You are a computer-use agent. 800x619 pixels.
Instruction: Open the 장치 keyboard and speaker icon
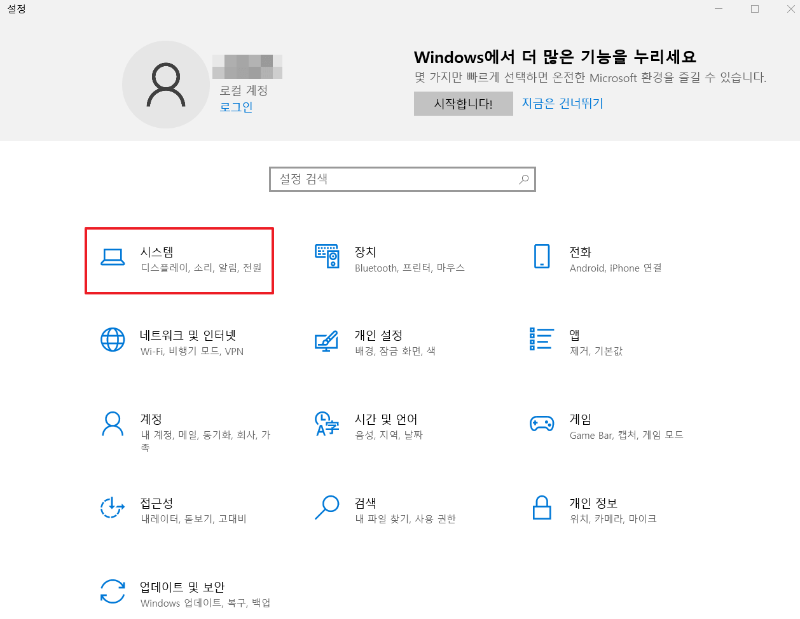(x=327, y=256)
